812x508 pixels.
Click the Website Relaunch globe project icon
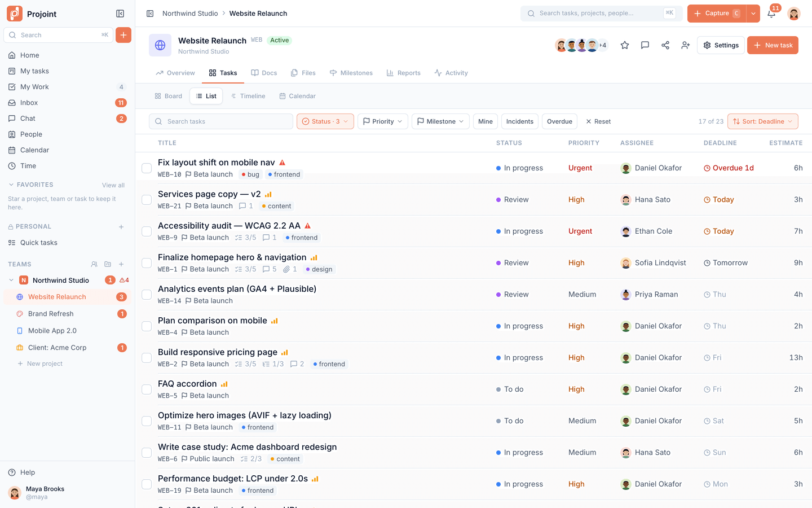pyautogui.click(x=160, y=45)
